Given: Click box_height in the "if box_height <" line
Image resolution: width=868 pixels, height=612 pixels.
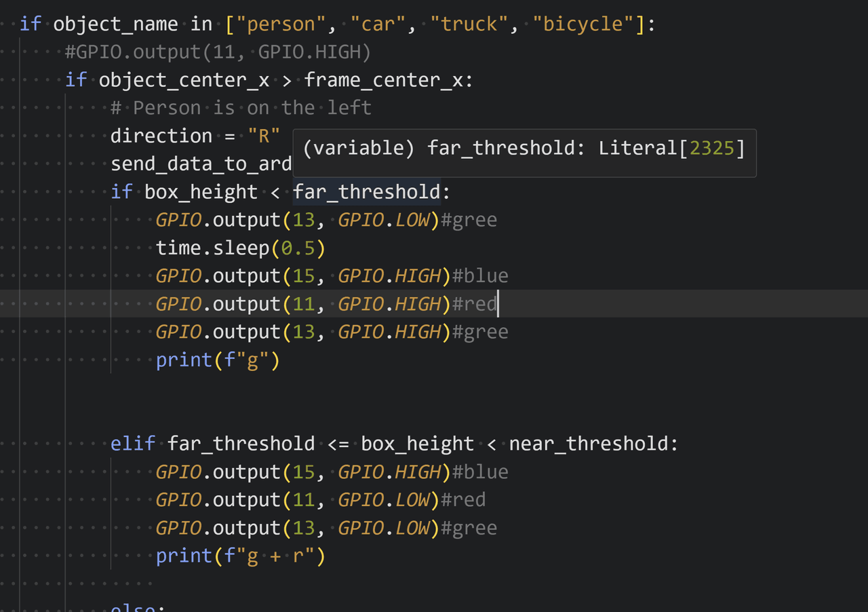Looking at the screenshot, I should point(201,192).
